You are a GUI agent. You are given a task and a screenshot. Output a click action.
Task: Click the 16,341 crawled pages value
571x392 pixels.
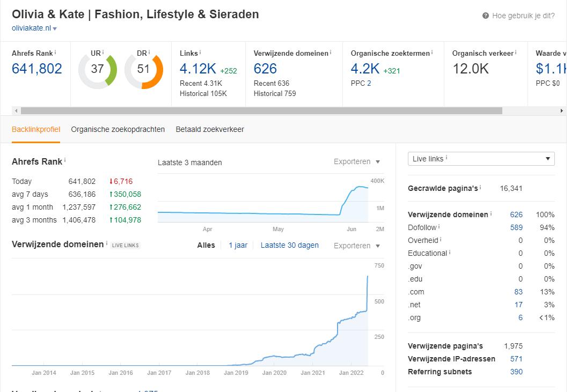tap(511, 188)
